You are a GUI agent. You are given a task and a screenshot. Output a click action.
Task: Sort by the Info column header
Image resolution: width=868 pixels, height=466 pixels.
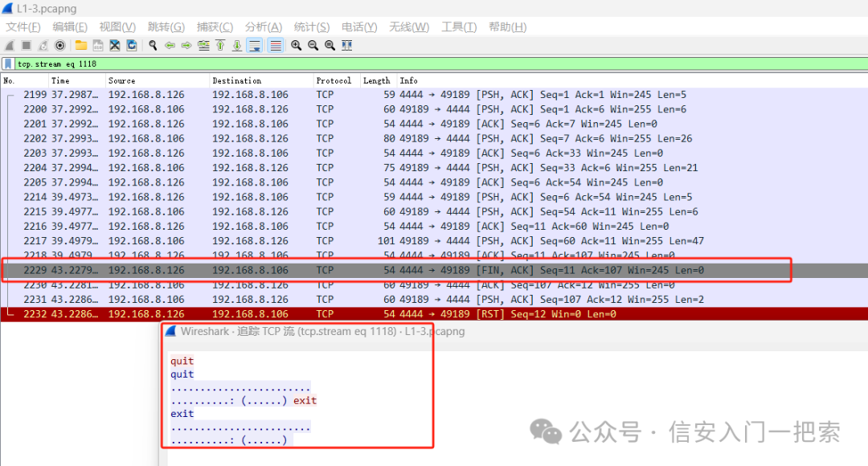[633, 80]
